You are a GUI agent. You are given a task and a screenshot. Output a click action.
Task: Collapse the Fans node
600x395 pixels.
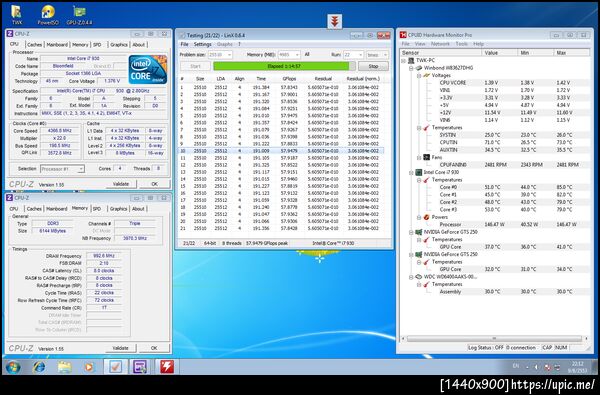point(419,157)
